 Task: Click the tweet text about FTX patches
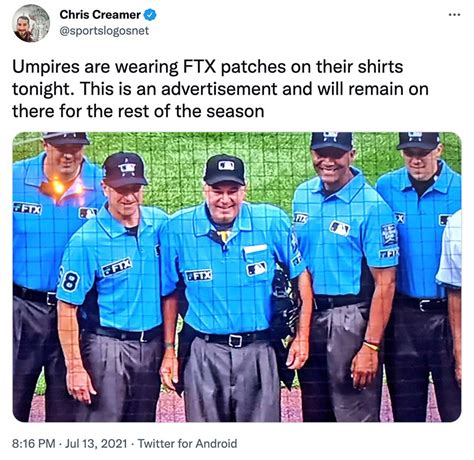(x=220, y=89)
